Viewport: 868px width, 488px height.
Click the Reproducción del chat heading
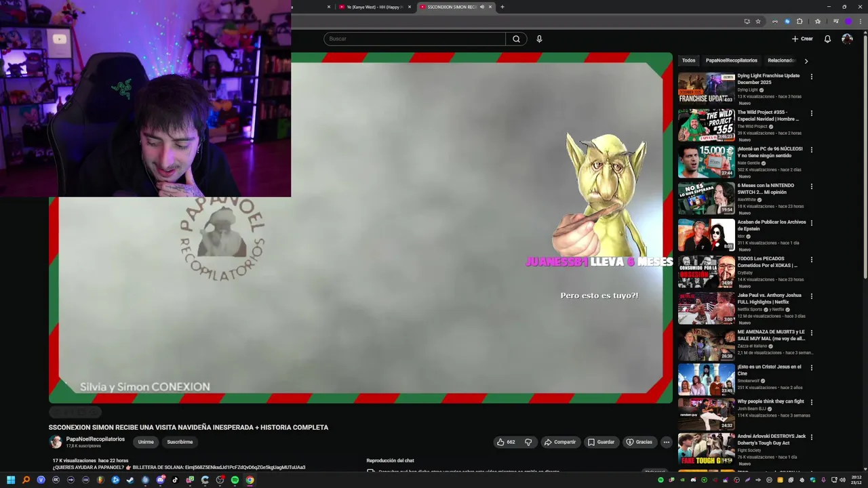(x=390, y=460)
